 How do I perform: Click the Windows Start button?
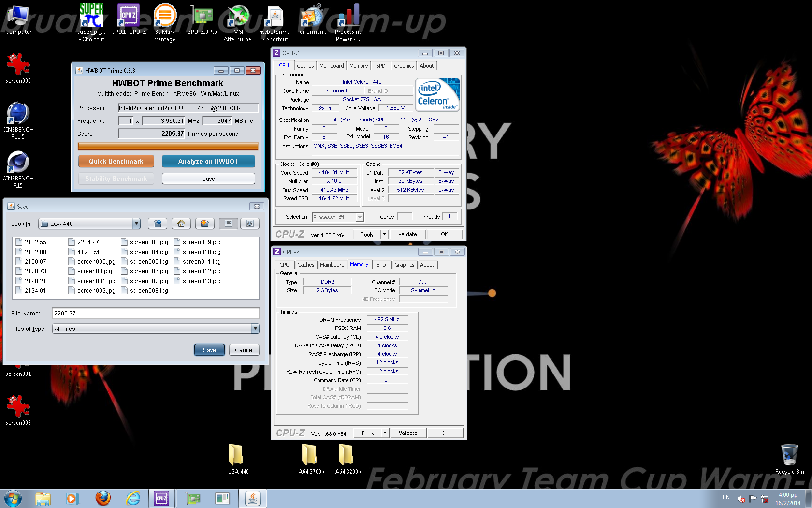point(13,498)
